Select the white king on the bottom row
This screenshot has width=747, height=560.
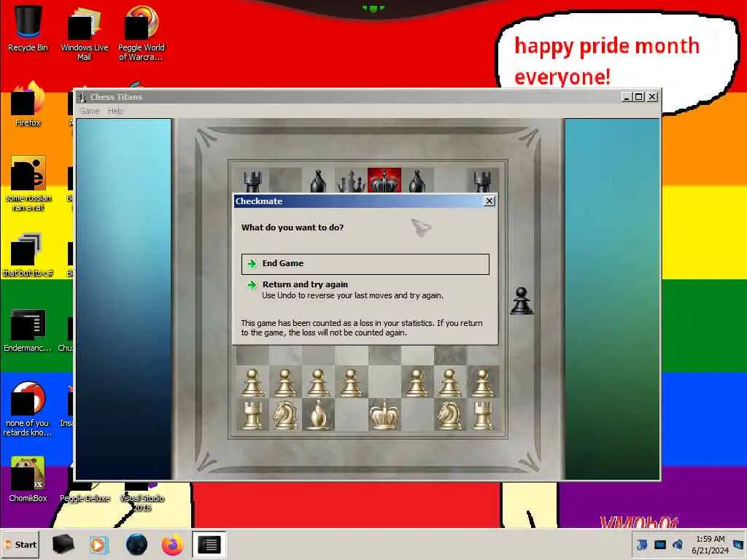click(x=384, y=415)
